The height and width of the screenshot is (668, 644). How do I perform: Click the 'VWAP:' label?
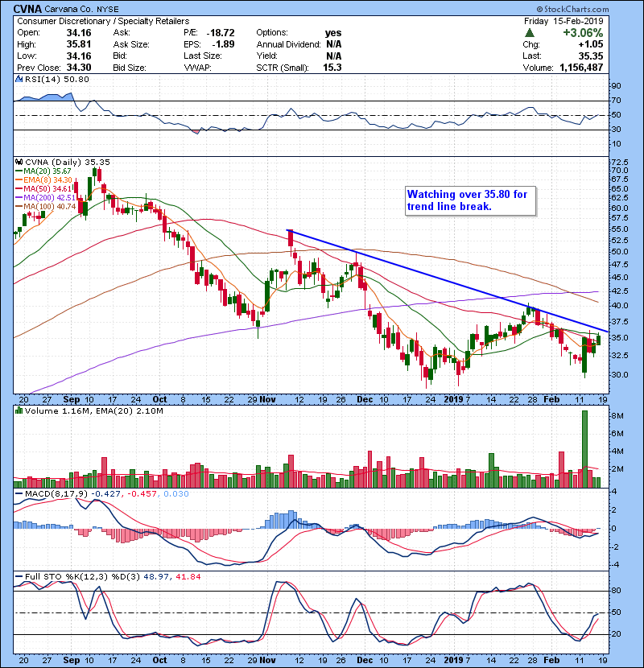197,68
